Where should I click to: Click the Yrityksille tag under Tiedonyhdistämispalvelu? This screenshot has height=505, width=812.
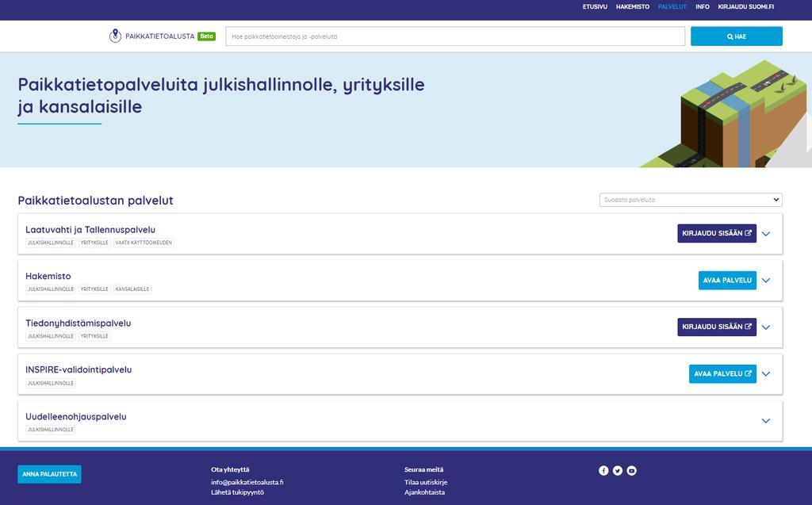[94, 336]
